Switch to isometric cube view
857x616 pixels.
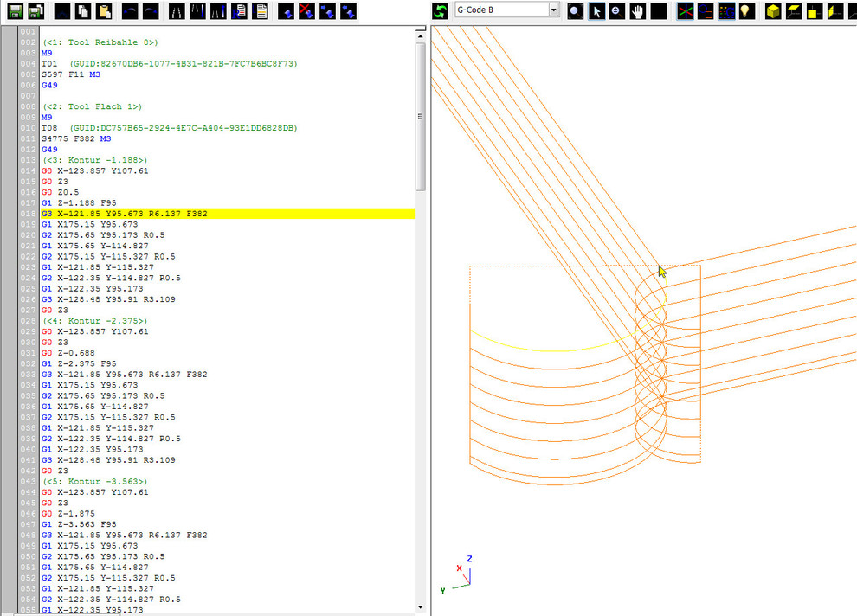click(x=773, y=11)
